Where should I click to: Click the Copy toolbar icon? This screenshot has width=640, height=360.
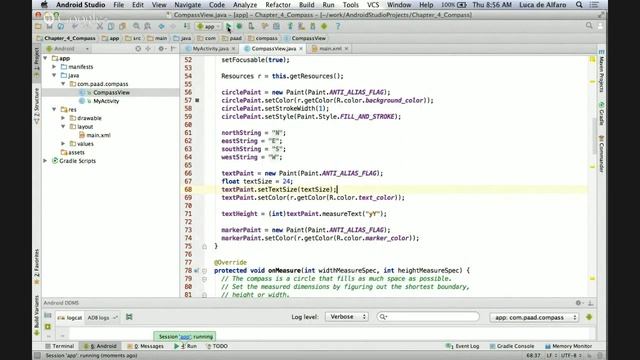(111, 27)
